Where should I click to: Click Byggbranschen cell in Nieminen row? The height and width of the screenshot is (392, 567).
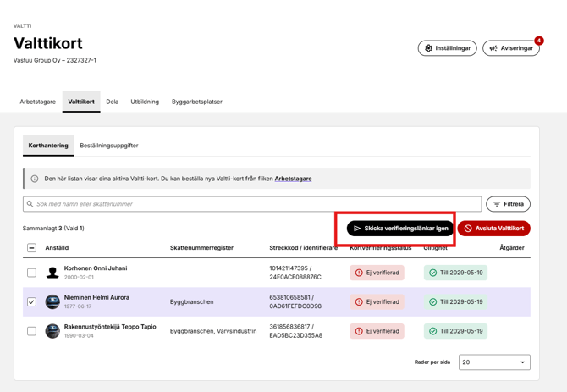click(191, 301)
